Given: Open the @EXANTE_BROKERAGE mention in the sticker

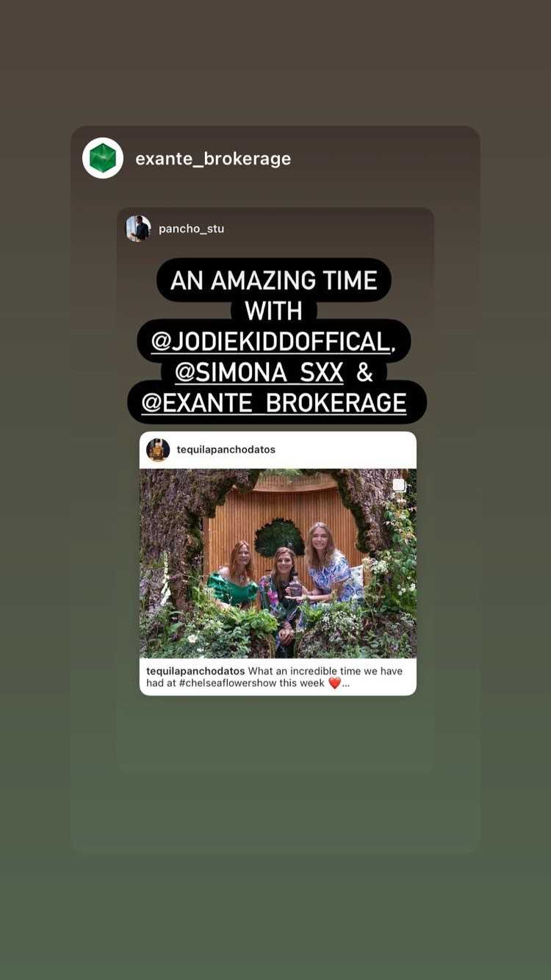Looking at the screenshot, I should (274, 403).
